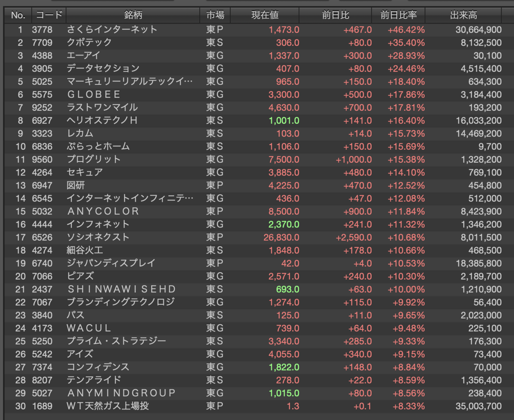Screen dimensions: 514x420
Task: Select stock code 6526
Action: pos(42,237)
